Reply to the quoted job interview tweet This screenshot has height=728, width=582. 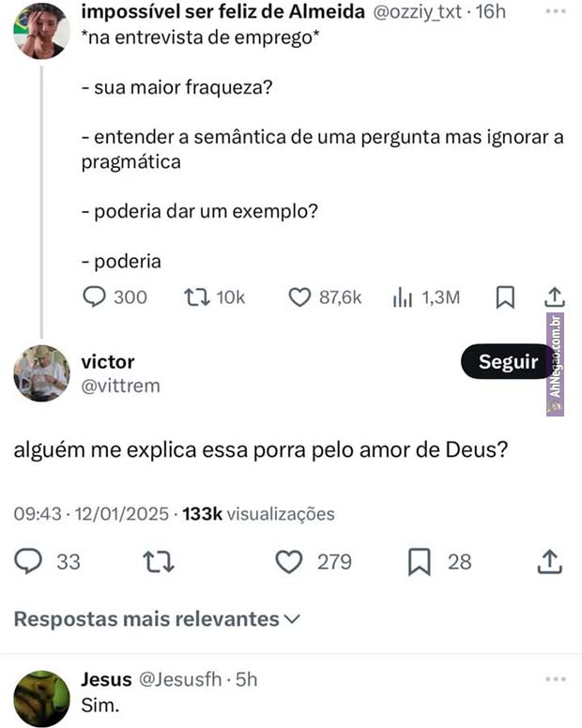pos(97,297)
